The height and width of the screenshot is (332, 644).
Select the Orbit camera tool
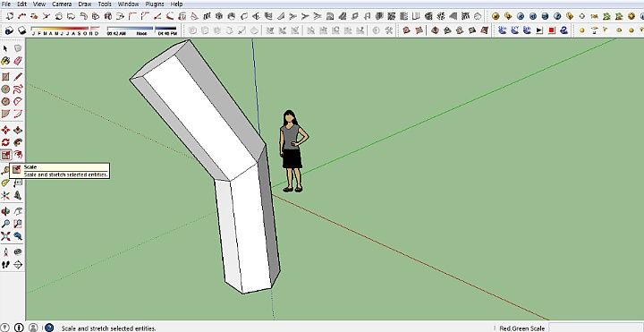pyautogui.click(x=5, y=211)
